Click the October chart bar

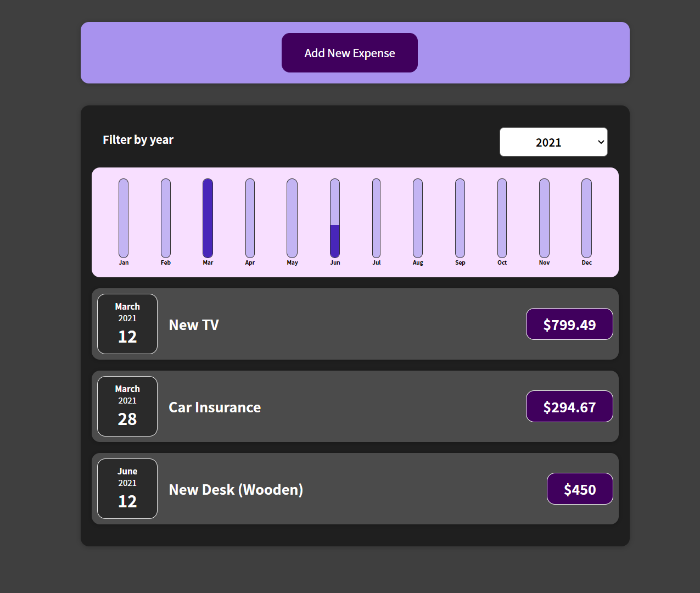(x=502, y=217)
